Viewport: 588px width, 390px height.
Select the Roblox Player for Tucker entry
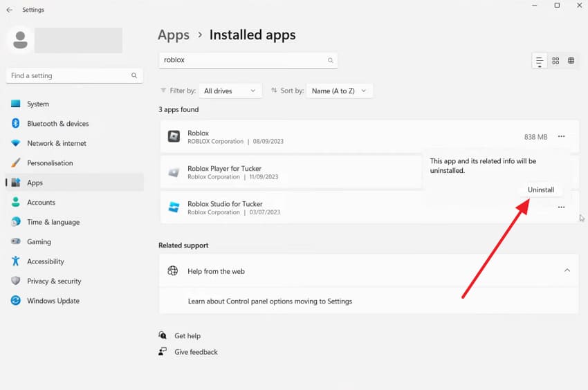tap(291, 172)
